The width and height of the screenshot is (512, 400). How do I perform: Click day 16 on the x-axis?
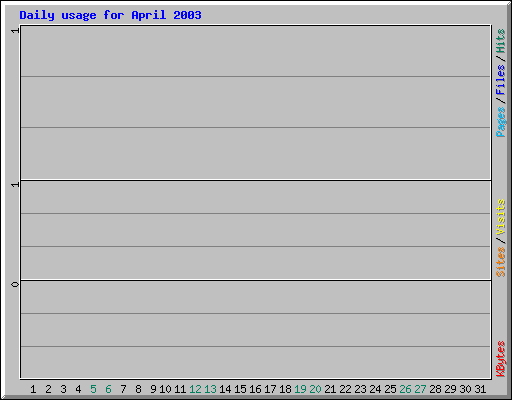pyautogui.click(x=255, y=389)
